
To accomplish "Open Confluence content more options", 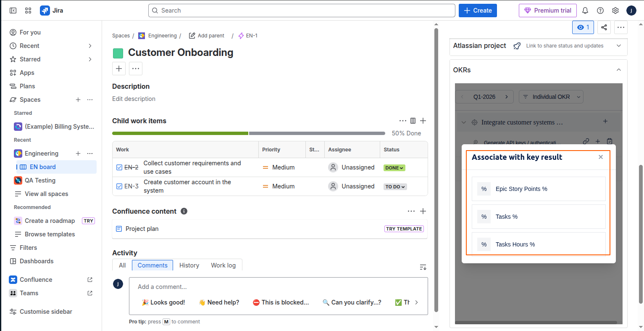I will (411, 211).
